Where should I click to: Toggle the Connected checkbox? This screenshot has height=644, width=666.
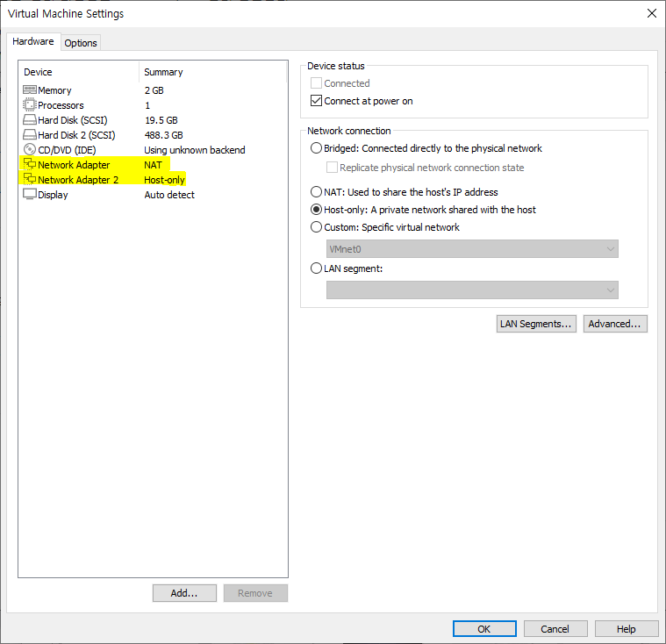click(x=316, y=82)
